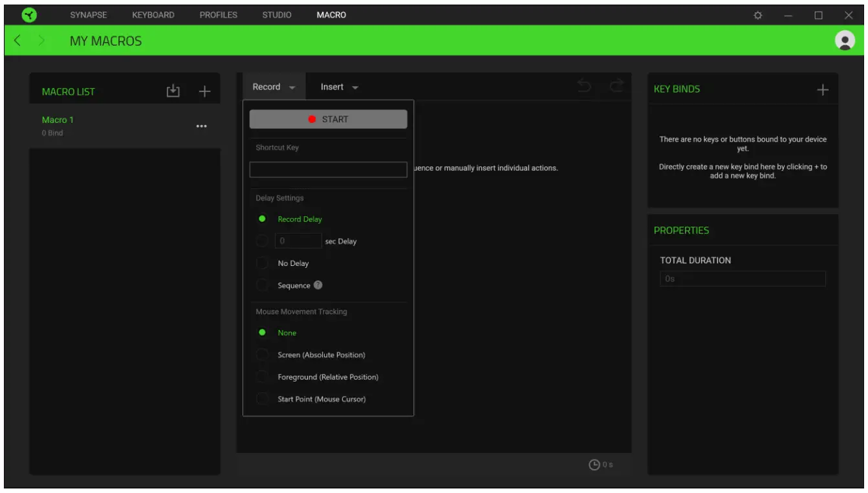
Task: Select Macro 1 in the macro list
Action: pos(58,120)
